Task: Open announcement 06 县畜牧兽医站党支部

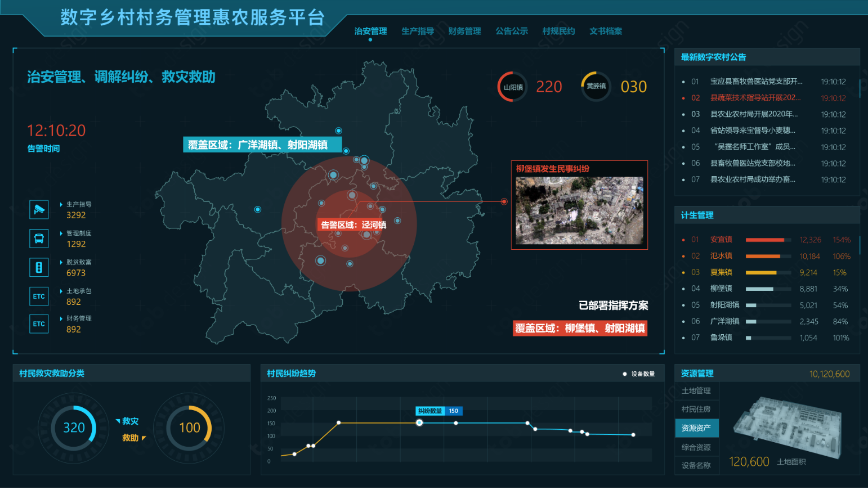Action: pos(764,163)
